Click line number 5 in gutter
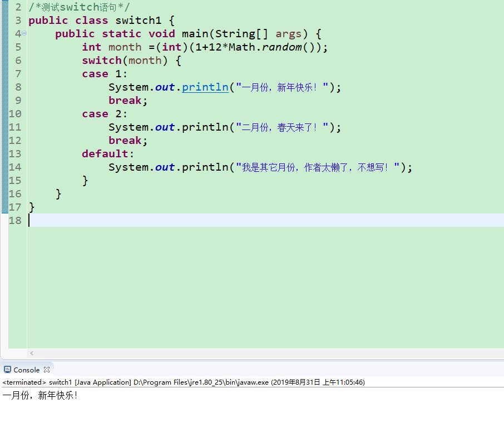Viewport: 504px width, 423px height. [x=18, y=47]
